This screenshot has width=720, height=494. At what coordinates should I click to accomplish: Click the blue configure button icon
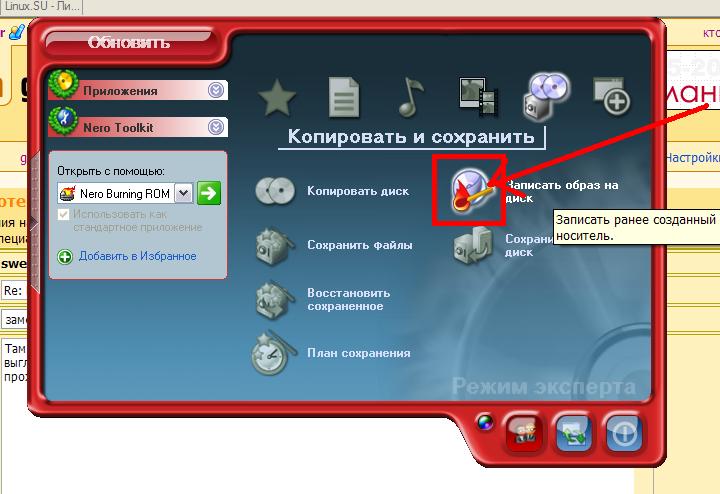(573, 433)
